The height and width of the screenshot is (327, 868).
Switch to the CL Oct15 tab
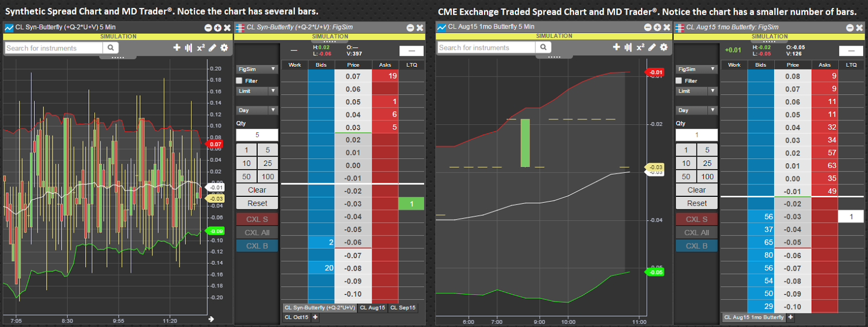point(296,317)
